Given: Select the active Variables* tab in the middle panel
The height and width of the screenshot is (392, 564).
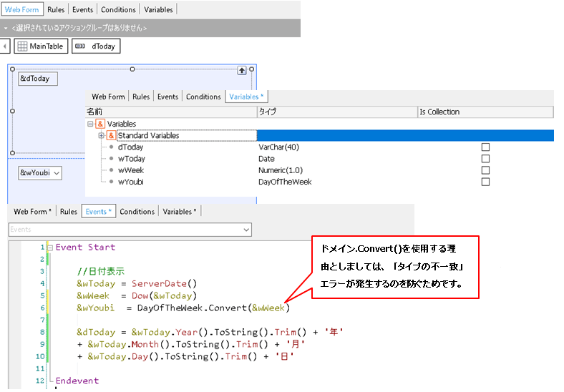Looking at the screenshot, I should [246, 97].
